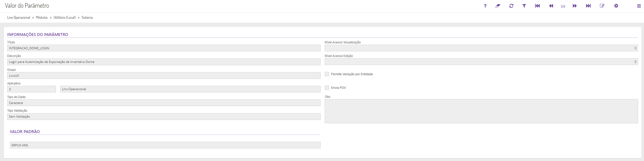Open the hamburger menu
Screen dimensions: 644x161
coord(639,6)
